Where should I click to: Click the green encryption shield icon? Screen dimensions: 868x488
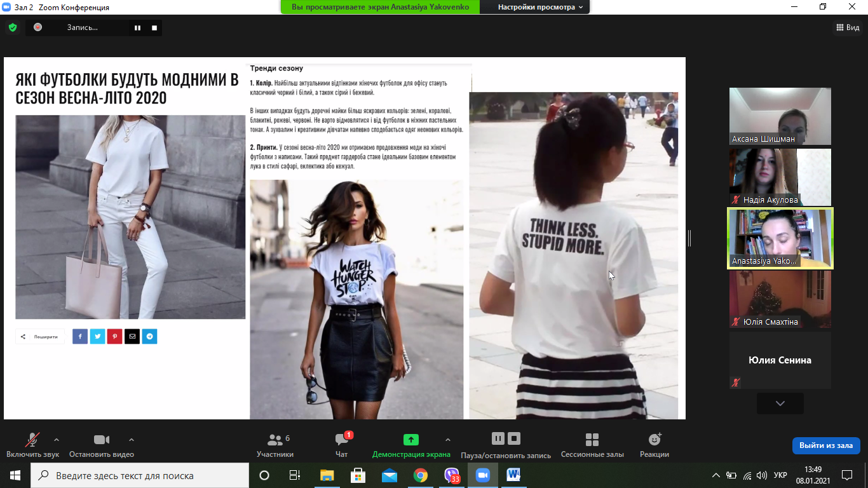coord(12,27)
